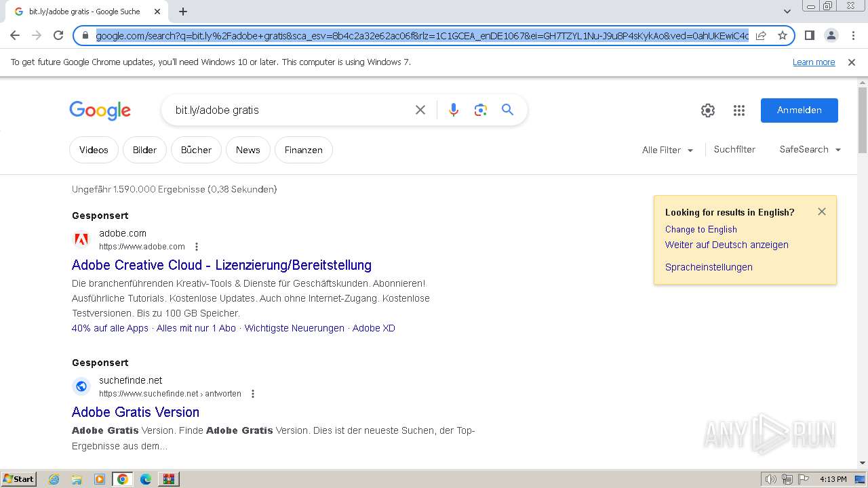
Task: Open the 'Alles mit nur 1 Abo' sitelink
Action: (196, 328)
